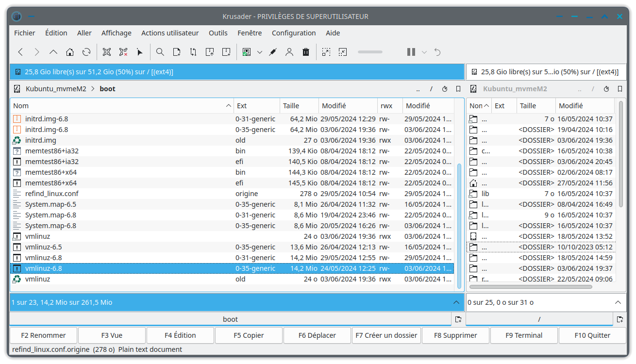Open the right panel history clock button
Screen dimensions: 636x364
pyautogui.click(x=606, y=89)
